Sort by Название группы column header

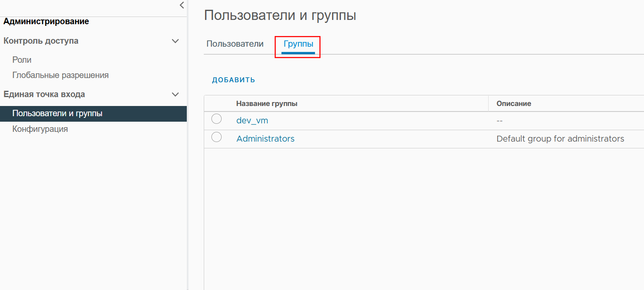click(x=267, y=103)
